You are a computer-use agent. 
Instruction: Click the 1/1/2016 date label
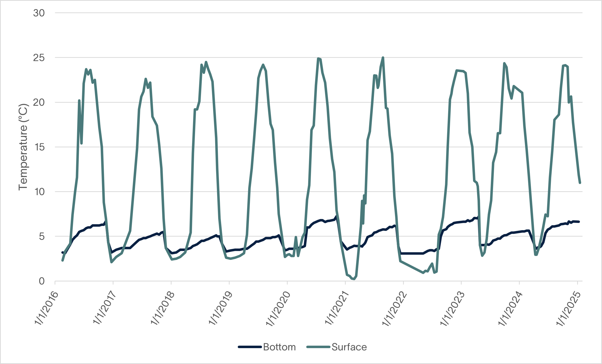click(x=46, y=308)
